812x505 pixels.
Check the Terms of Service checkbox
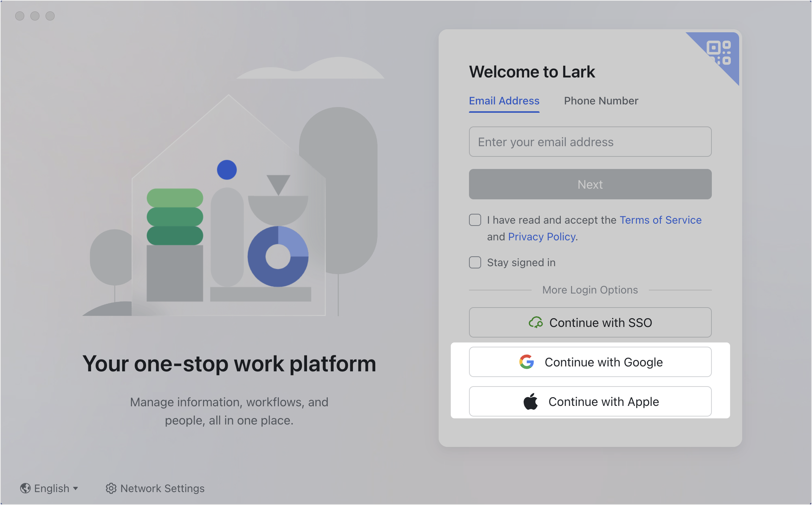[x=475, y=220]
